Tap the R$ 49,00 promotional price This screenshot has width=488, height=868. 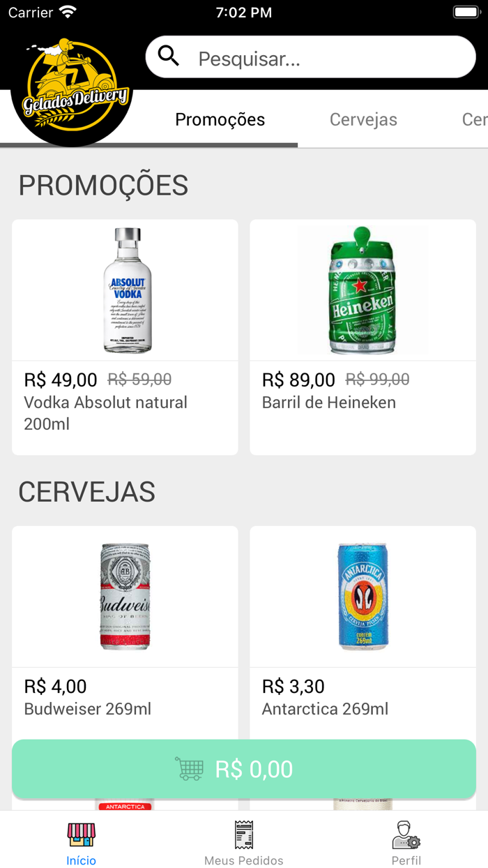click(x=60, y=380)
